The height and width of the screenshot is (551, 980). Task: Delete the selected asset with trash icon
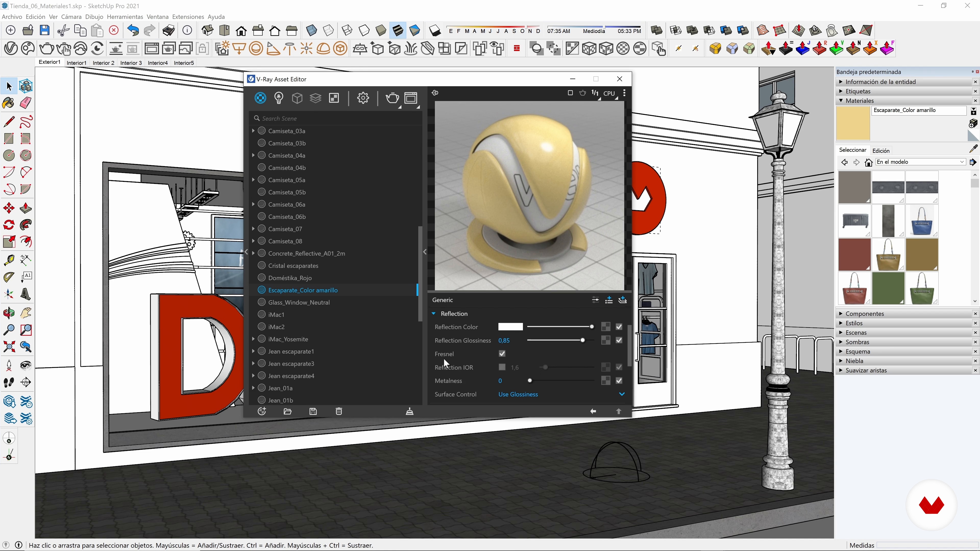(339, 411)
